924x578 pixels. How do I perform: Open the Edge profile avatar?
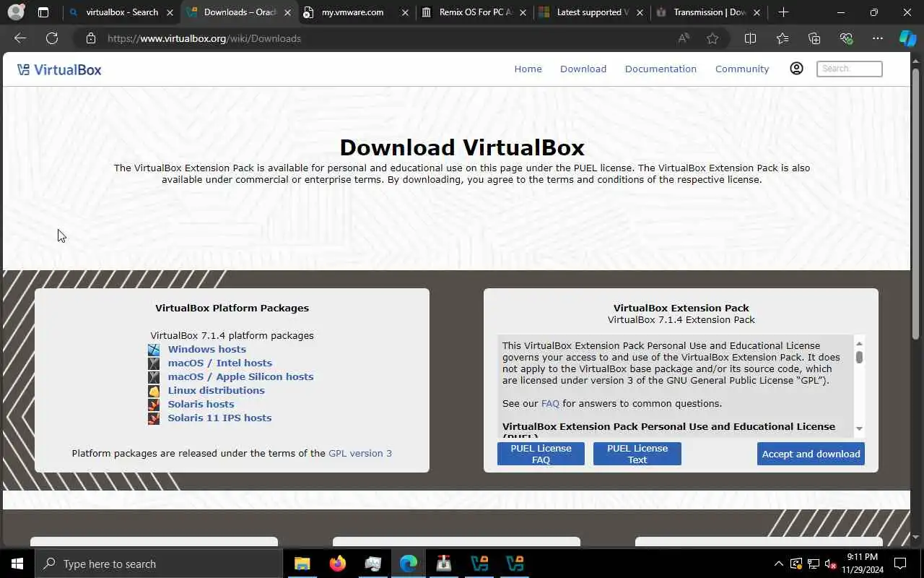click(16, 12)
